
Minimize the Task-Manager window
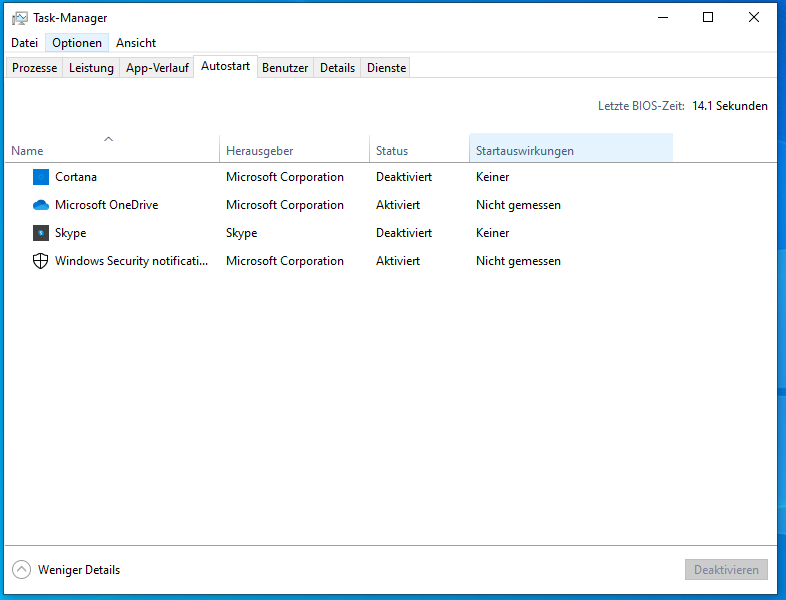pos(663,18)
